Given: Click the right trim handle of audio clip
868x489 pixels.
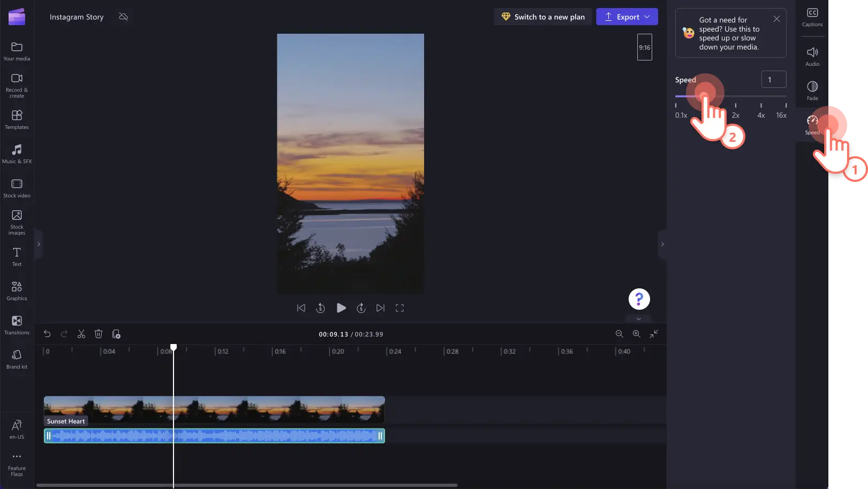Looking at the screenshot, I should pyautogui.click(x=380, y=435).
